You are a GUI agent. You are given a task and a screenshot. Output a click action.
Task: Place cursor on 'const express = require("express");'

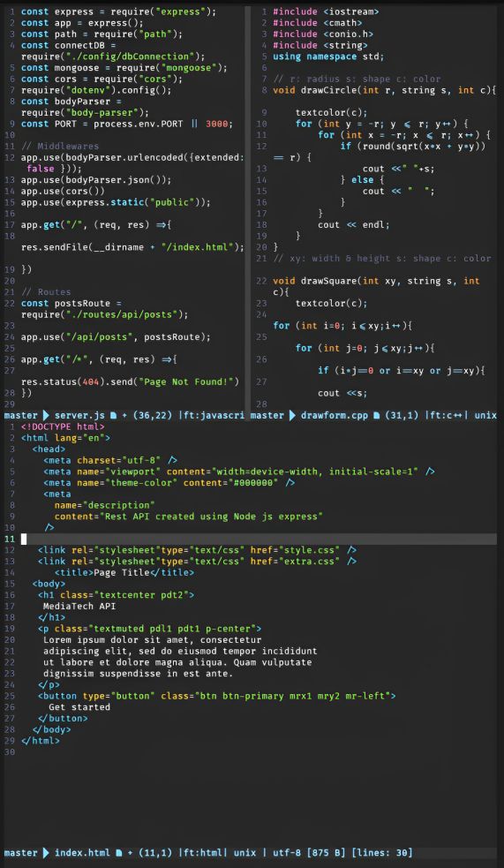point(119,11)
